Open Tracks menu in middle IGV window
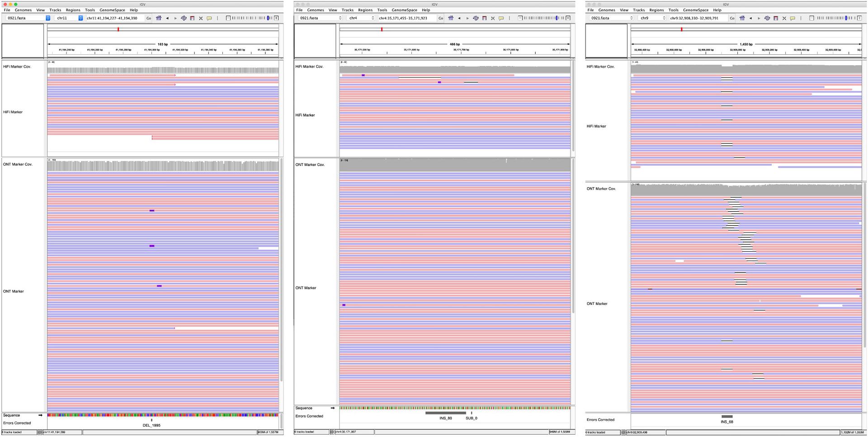 pyautogui.click(x=348, y=10)
